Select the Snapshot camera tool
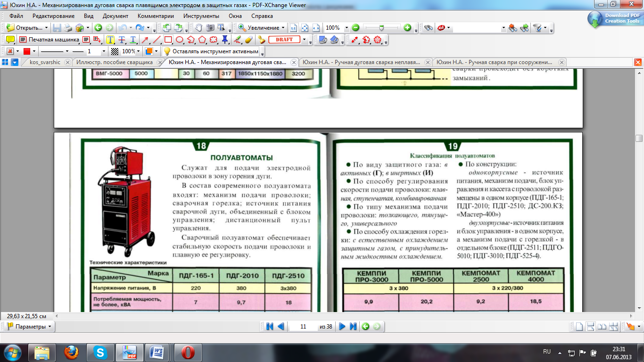Image resolution: width=644 pixels, height=362 pixels. point(210,28)
